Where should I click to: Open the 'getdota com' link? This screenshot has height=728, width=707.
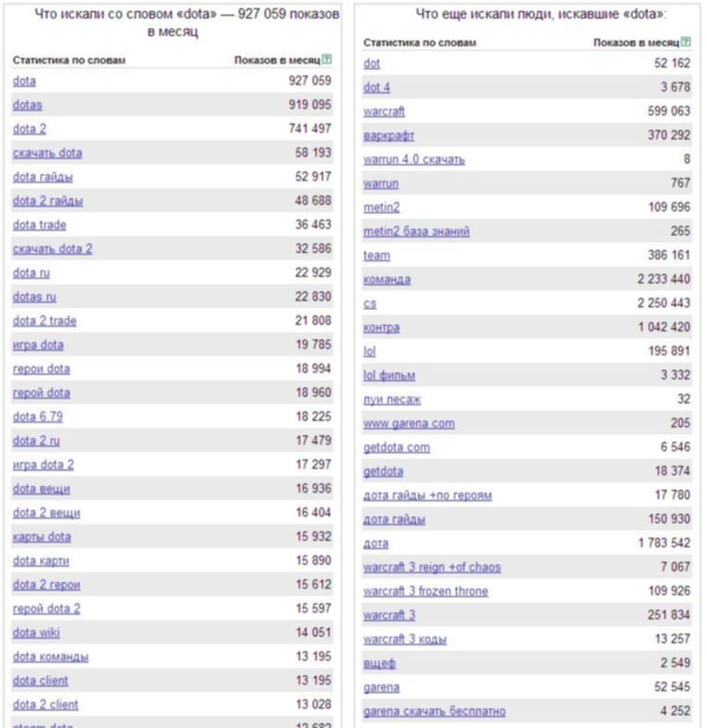pyautogui.click(x=396, y=447)
